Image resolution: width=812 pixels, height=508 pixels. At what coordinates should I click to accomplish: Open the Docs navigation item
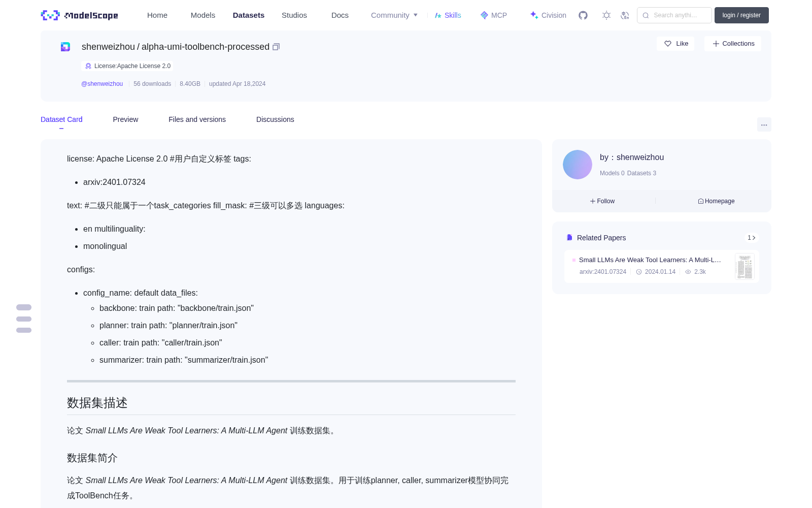340,15
